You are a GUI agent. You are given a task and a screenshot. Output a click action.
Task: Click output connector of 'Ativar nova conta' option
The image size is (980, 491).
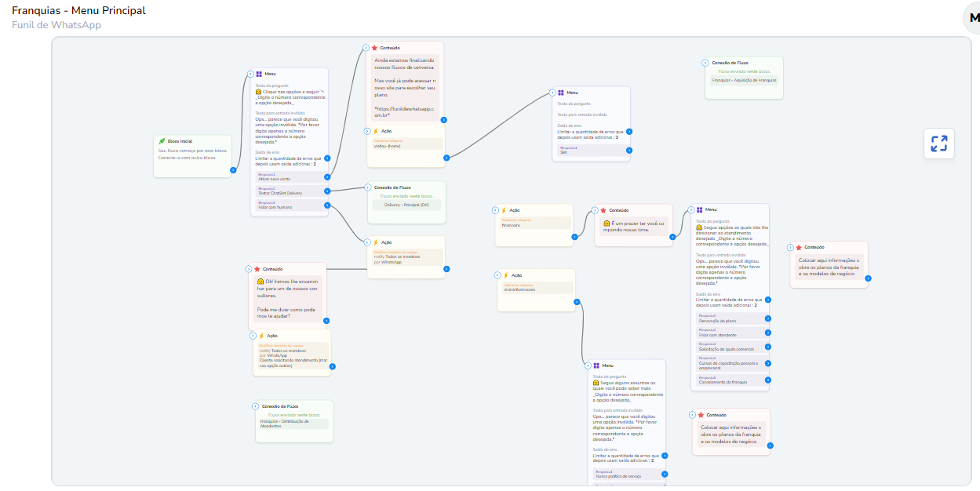(x=327, y=178)
